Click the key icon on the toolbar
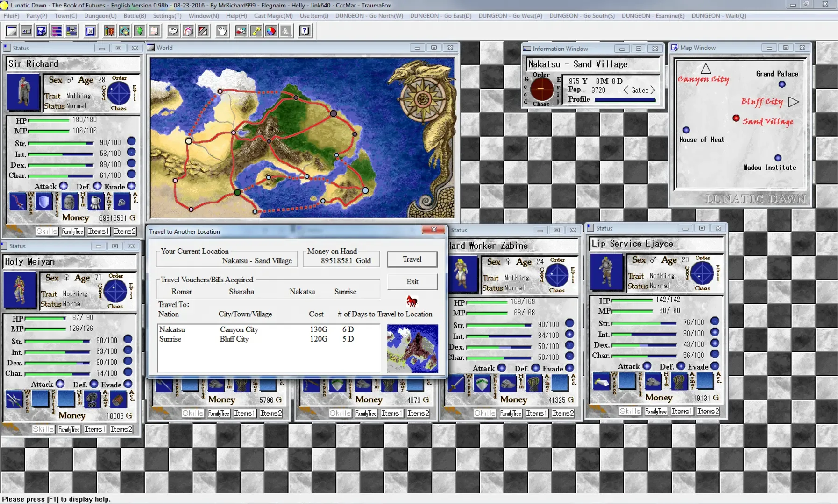Screen dimensions: 838x504 click(x=256, y=31)
